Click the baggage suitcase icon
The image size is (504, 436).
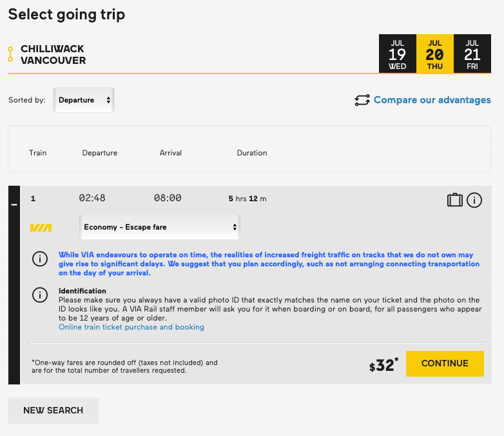pyautogui.click(x=455, y=200)
